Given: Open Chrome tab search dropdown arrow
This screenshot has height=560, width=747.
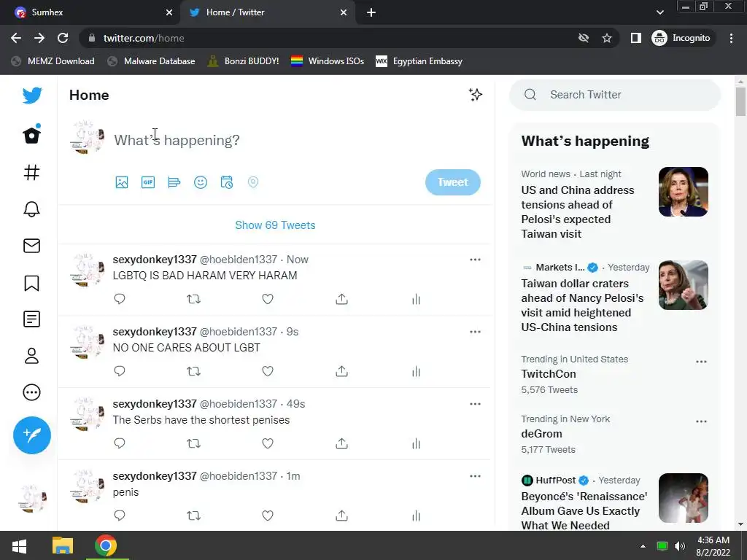Looking at the screenshot, I should [x=659, y=12].
